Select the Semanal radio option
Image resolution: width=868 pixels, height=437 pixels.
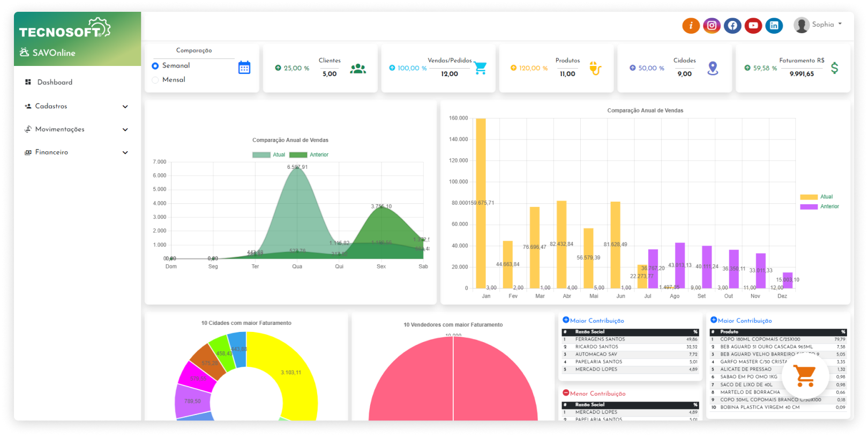coord(155,66)
